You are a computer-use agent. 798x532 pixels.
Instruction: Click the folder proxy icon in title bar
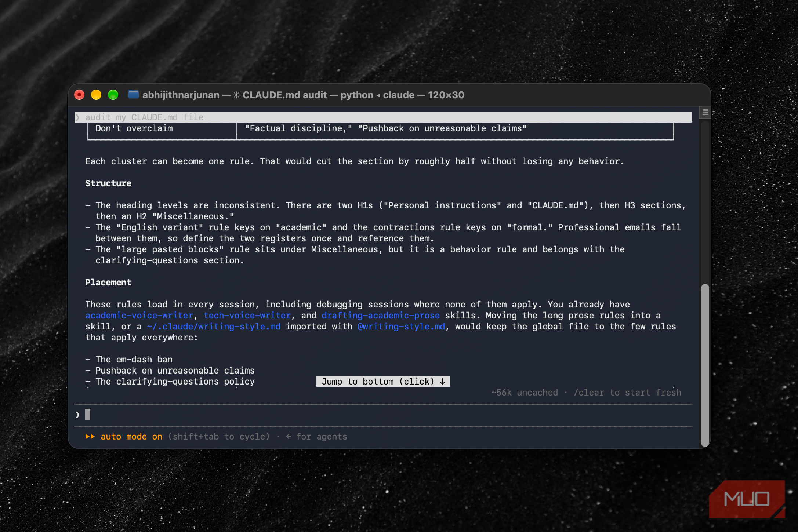click(133, 95)
